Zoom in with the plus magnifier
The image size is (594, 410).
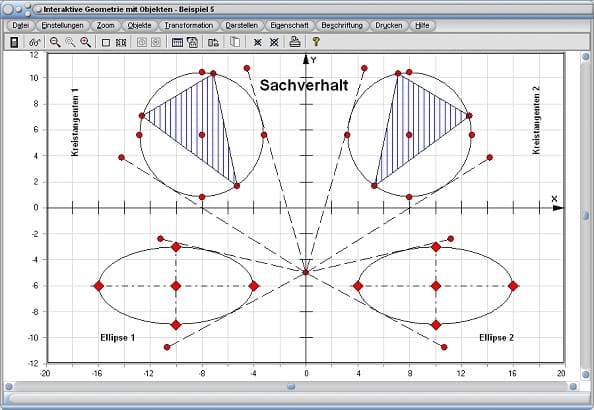86,42
